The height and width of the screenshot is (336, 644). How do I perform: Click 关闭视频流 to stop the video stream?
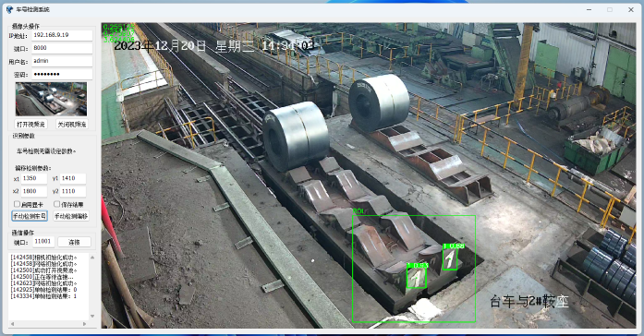point(72,124)
